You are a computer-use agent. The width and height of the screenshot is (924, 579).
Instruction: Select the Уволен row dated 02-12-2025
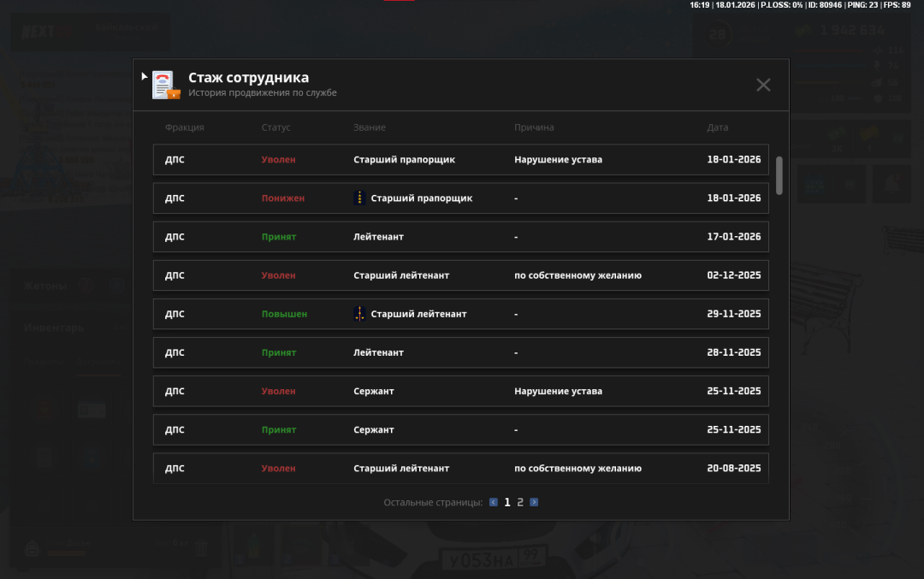tap(460, 275)
